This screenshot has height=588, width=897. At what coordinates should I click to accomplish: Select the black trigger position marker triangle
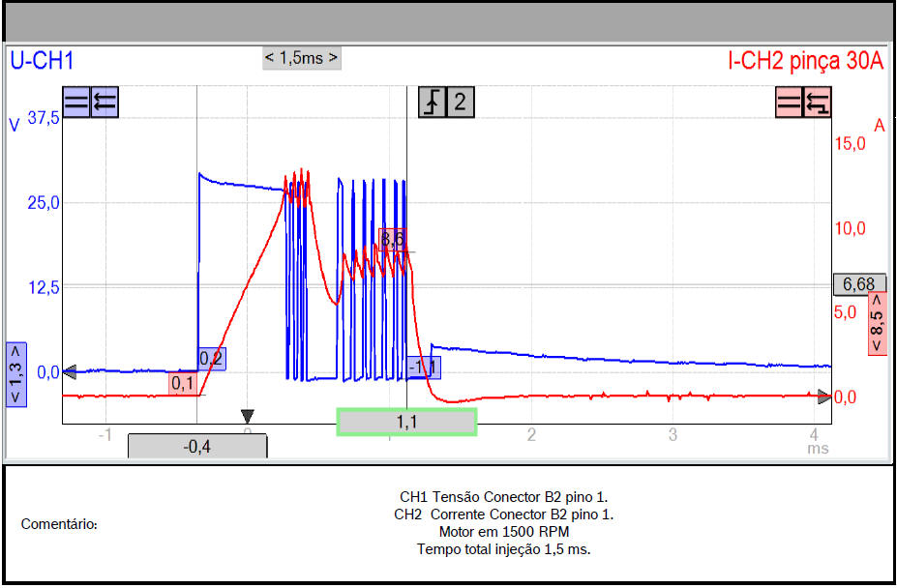248,416
